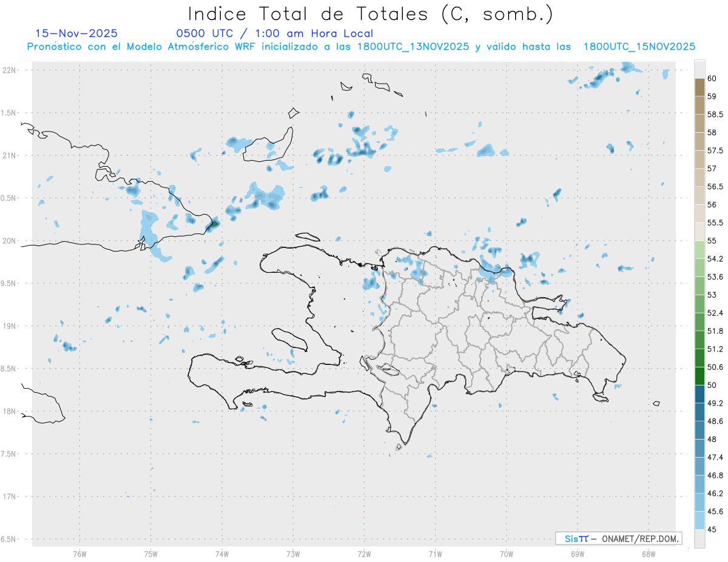Click the blue band between 48 and 48.6

pos(699,430)
